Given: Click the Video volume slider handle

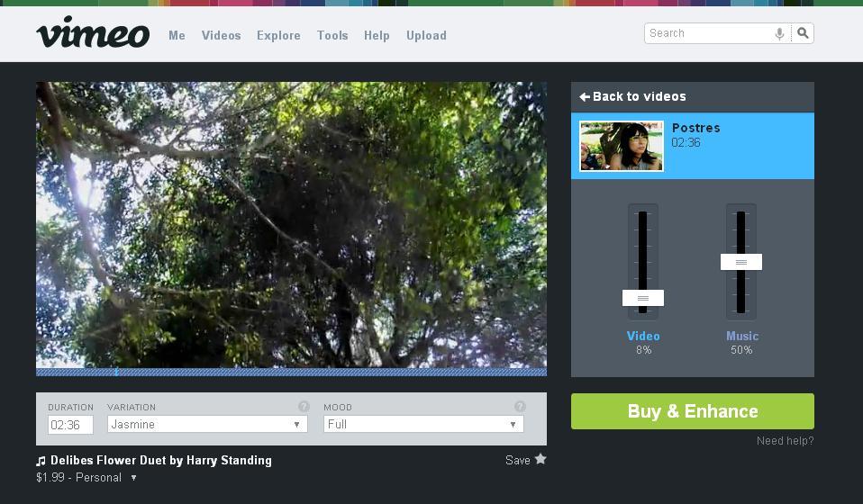Looking at the screenshot, I should [643, 298].
